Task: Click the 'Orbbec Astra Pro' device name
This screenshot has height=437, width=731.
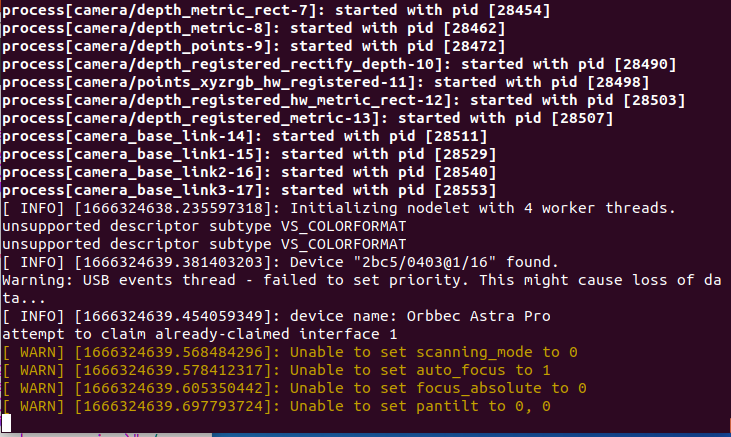Action: tap(478, 316)
